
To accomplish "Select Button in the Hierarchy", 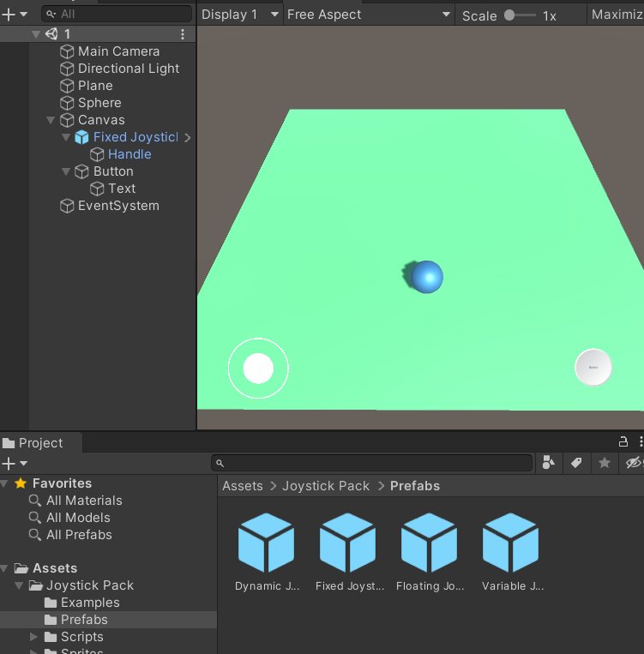I will point(113,171).
